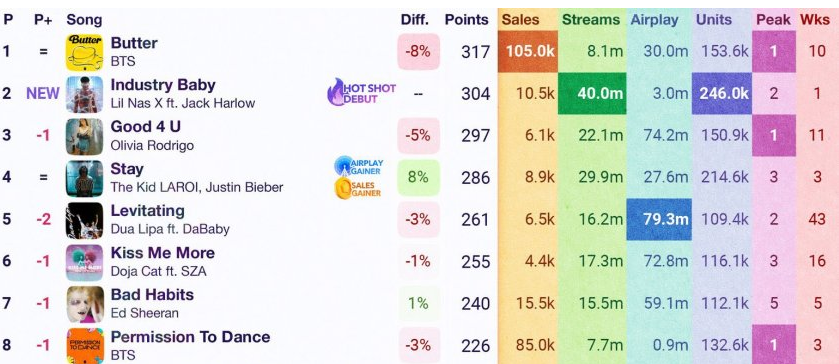Select the Sales Gainer coin badge
This screenshot has width=839, height=364.
pos(359,188)
